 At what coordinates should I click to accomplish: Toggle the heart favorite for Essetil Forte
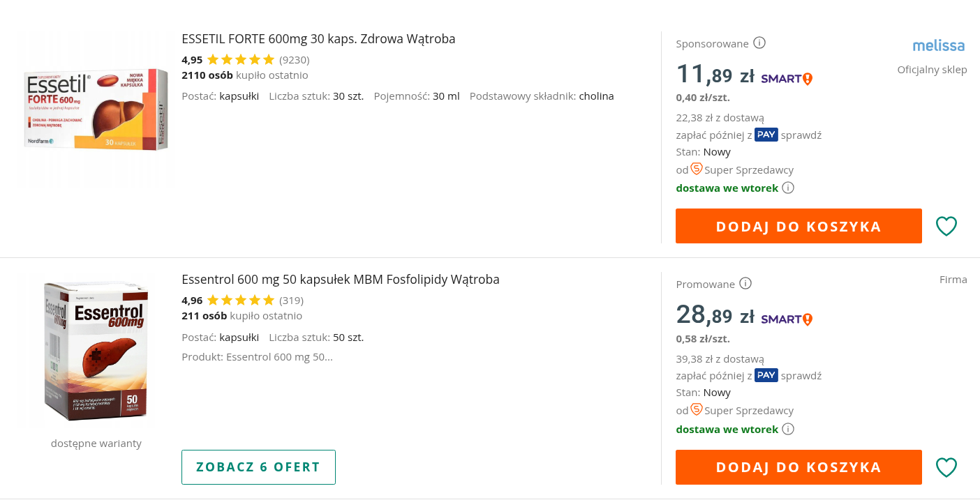click(x=946, y=226)
